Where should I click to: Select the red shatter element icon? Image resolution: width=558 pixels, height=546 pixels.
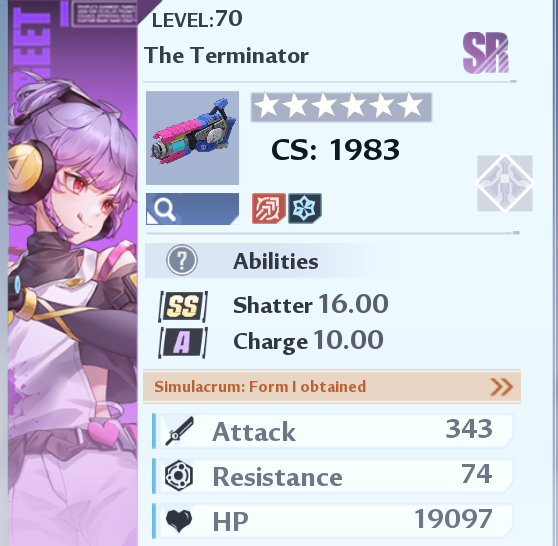pos(269,208)
